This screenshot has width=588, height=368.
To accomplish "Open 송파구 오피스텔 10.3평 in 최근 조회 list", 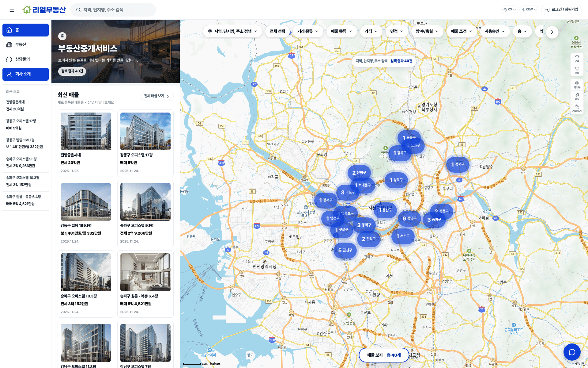I will pyautogui.click(x=25, y=181).
